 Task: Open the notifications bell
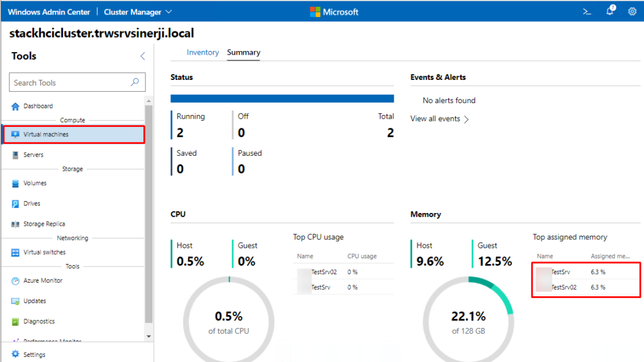pos(610,11)
